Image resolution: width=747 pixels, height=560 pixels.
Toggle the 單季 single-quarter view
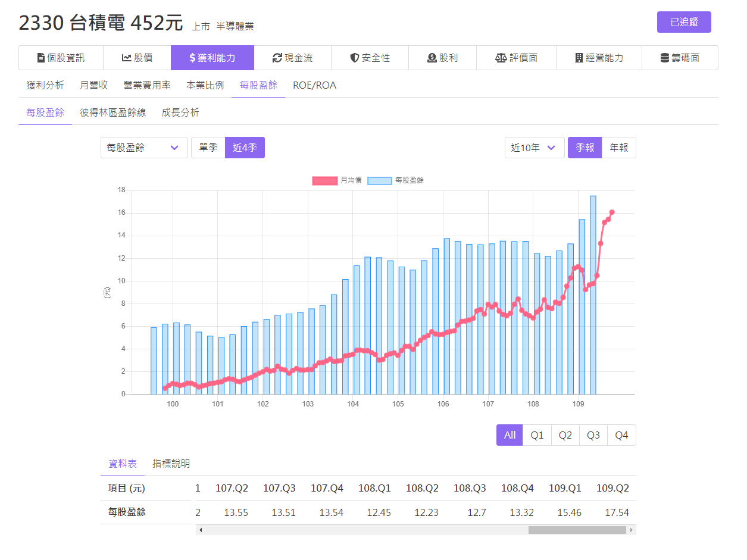point(208,148)
